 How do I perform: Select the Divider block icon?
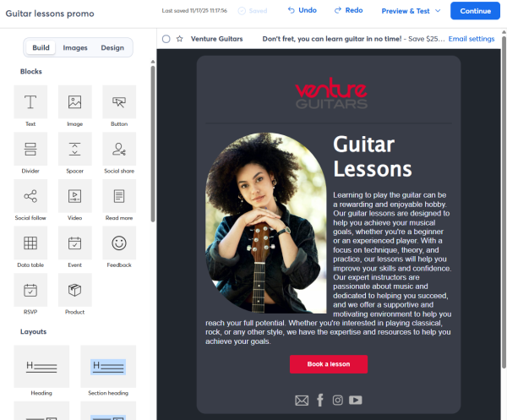coord(30,149)
